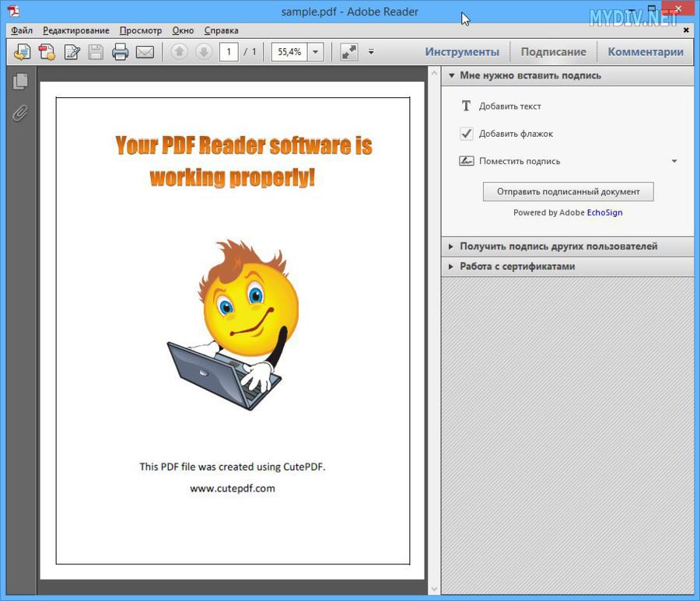Screen dimensions: 700x601
Task: Click the Adobe Reader title bar icon
Action: 13,11
